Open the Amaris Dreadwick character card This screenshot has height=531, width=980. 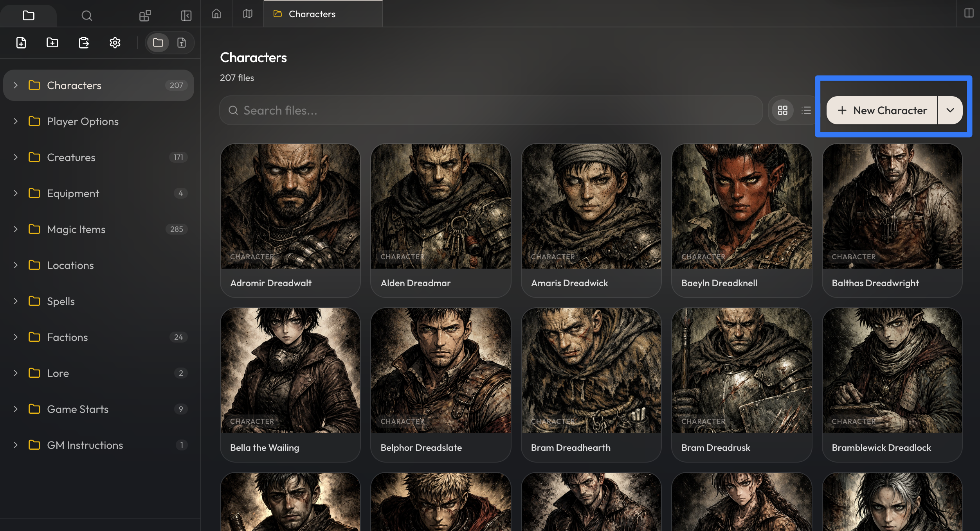[x=591, y=221]
